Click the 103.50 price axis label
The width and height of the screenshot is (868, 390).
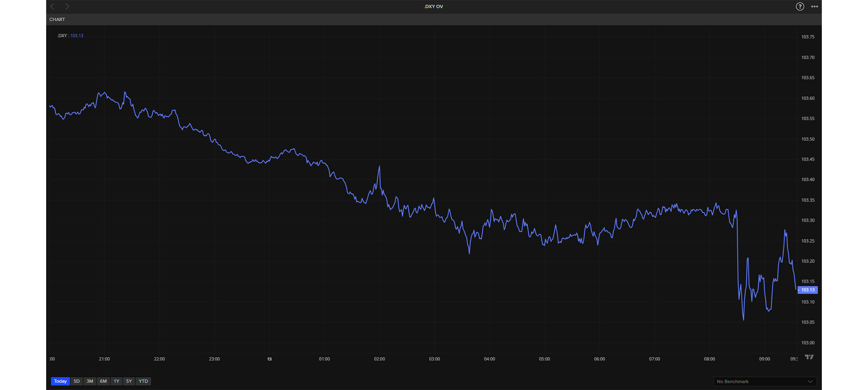(808, 139)
